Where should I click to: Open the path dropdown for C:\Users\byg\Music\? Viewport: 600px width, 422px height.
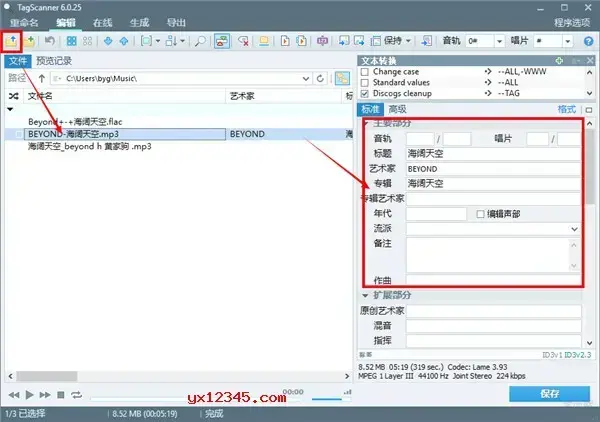[x=306, y=78]
